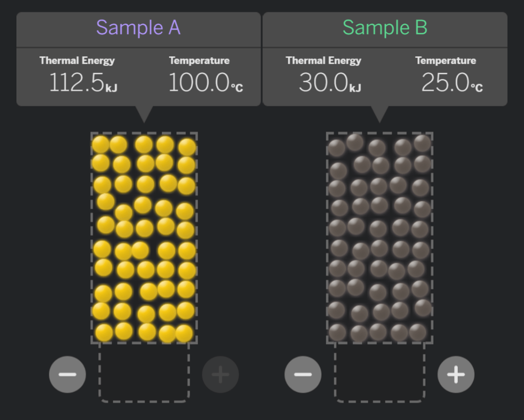Click the Temperature label in Sample B
This screenshot has width=524, height=420.
click(x=446, y=61)
